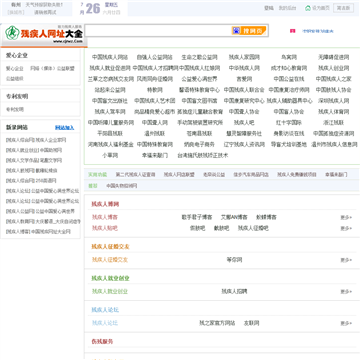
Task: Open the 艾斯AN博客 link
Action: 234,217
